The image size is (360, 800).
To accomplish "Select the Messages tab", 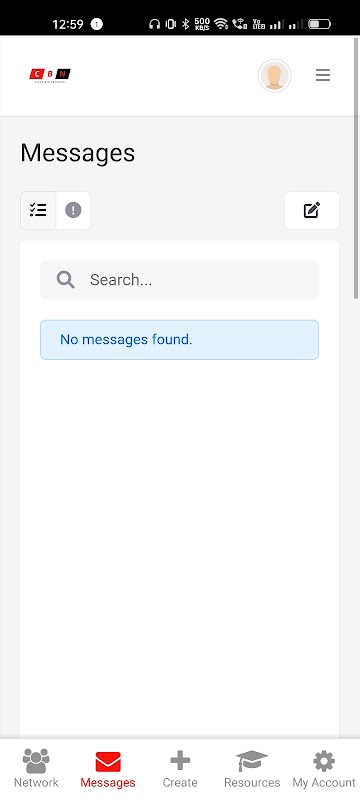I will click(x=108, y=769).
